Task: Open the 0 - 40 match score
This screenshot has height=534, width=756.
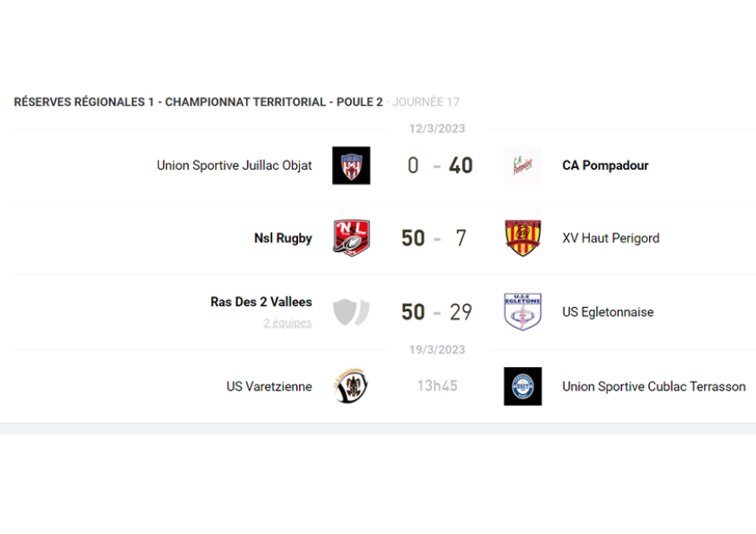Action: (x=440, y=165)
